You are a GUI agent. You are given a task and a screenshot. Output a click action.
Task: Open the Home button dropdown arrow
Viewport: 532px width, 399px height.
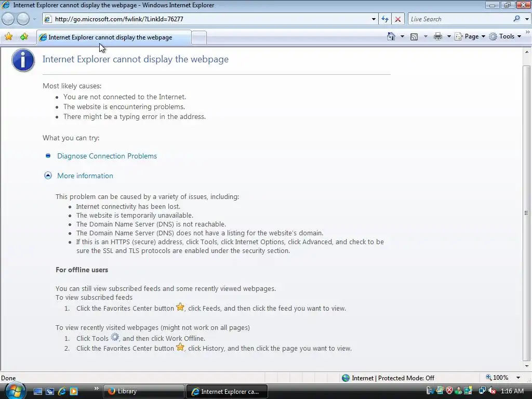(403, 36)
